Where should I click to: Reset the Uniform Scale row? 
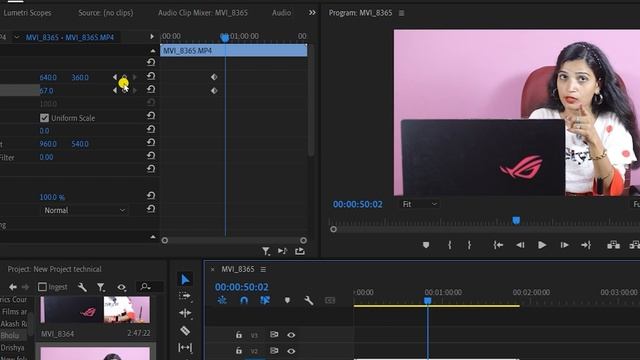(x=151, y=116)
